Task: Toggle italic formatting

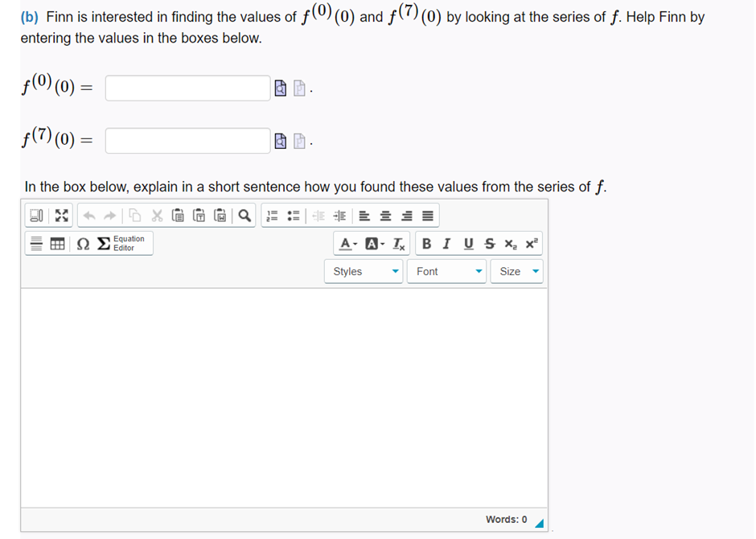Action: coord(446,243)
